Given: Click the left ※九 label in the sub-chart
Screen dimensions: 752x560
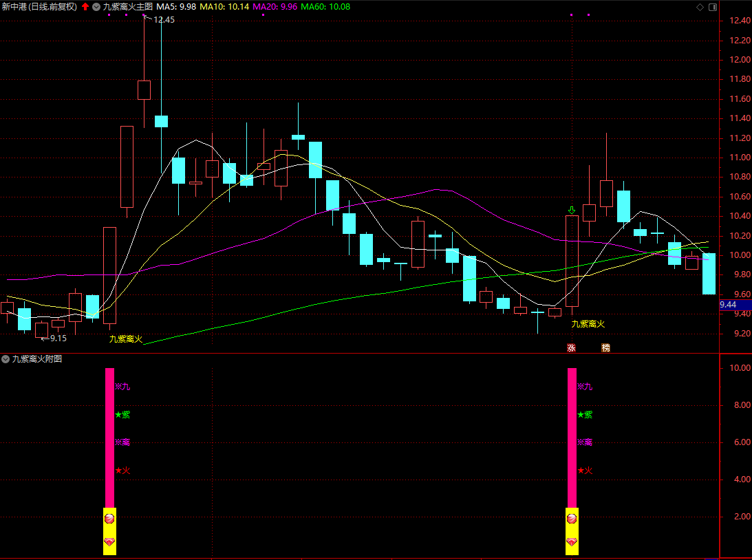Looking at the screenshot, I should pos(122,387).
